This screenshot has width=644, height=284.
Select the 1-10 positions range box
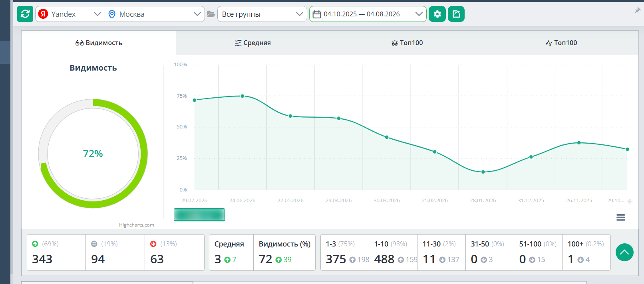click(393, 252)
